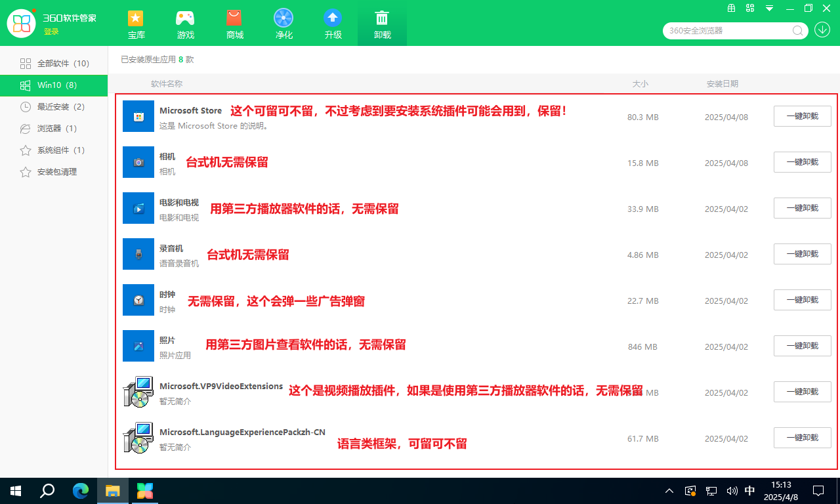Select 浏览器 (1) in sidebar
The image size is (840, 504).
click(54, 129)
